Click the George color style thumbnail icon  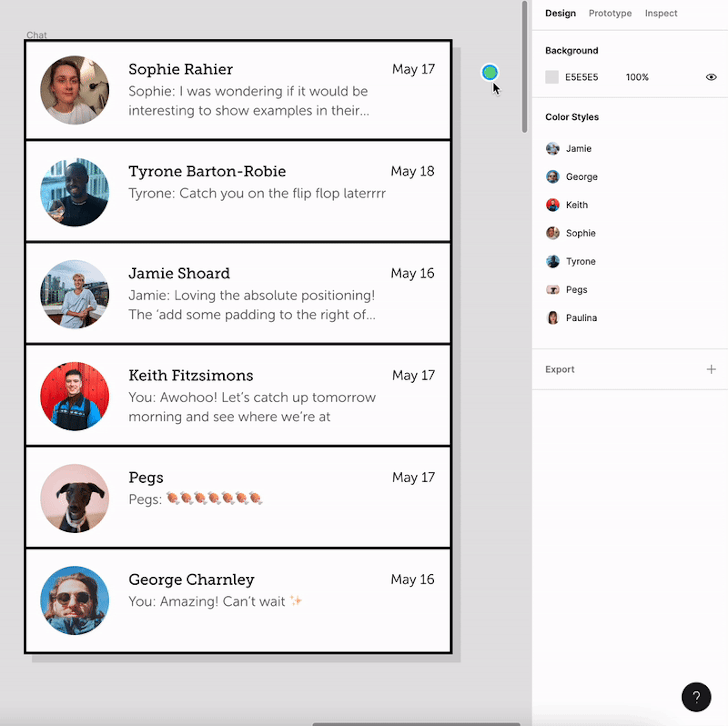tap(552, 177)
